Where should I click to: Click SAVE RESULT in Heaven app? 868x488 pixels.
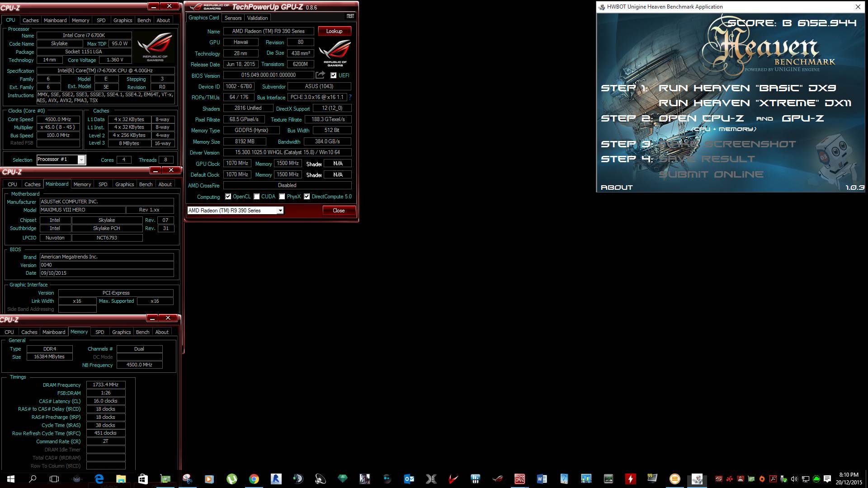(x=707, y=159)
